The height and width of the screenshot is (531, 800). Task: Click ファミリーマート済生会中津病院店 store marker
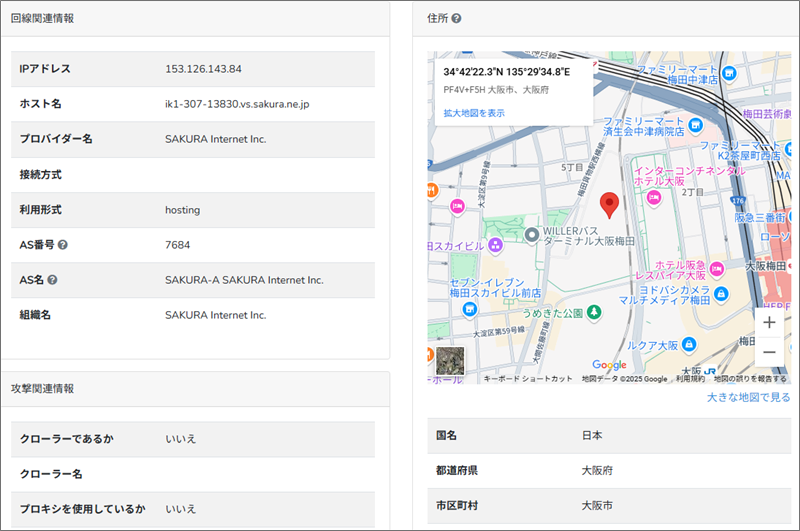pos(695,124)
